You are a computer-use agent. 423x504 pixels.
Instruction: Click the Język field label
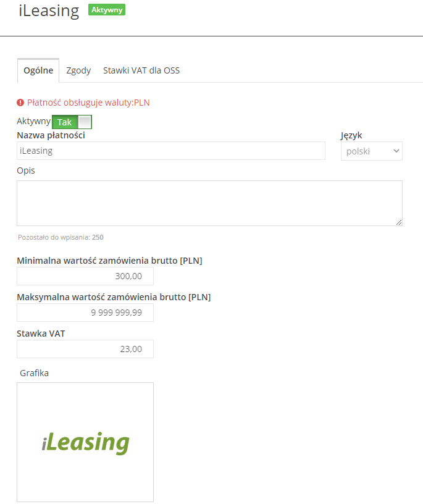point(351,135)
